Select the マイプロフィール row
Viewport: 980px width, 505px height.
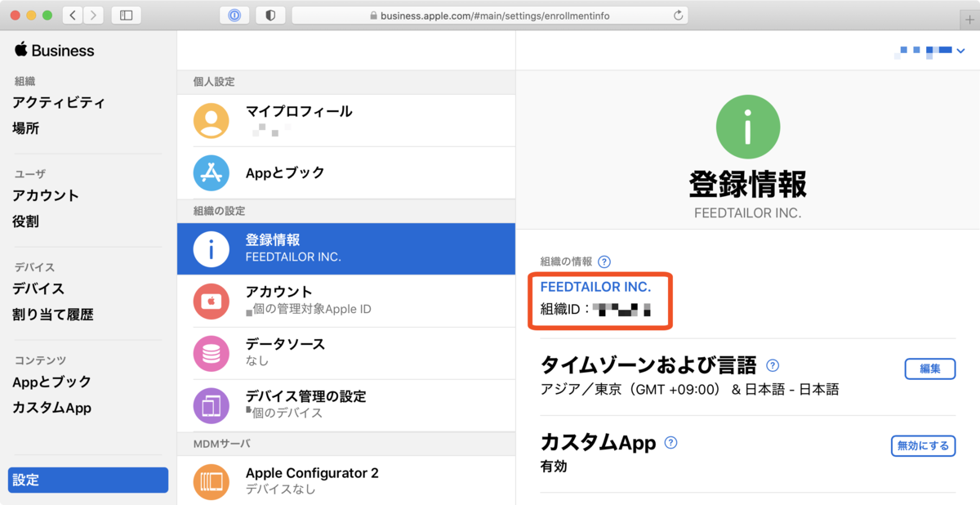[x=346, y=121]
